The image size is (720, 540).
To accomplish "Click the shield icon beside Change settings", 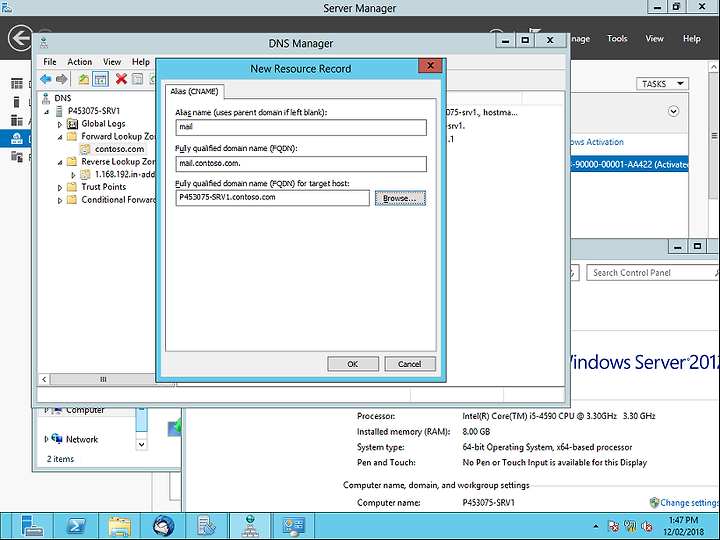I will pos(654,502).
